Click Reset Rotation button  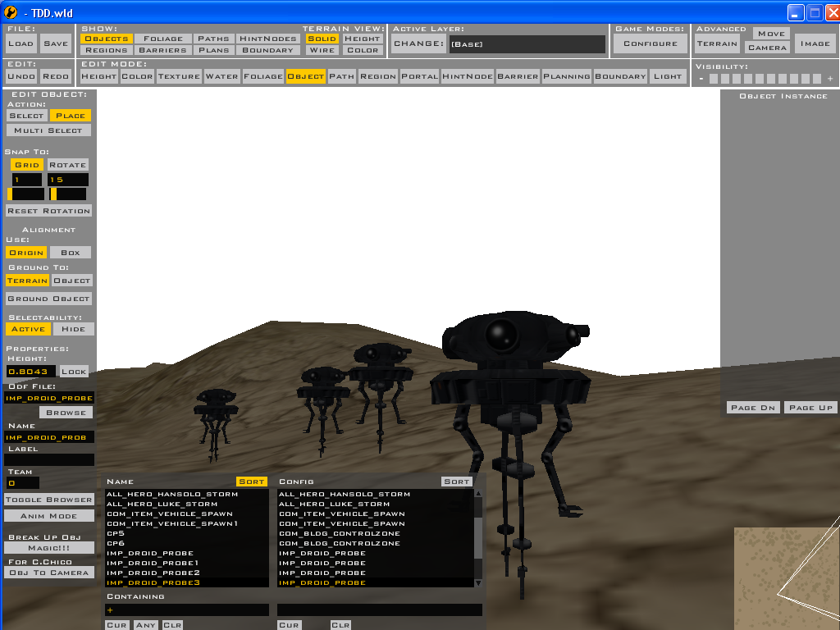(48, 211)
